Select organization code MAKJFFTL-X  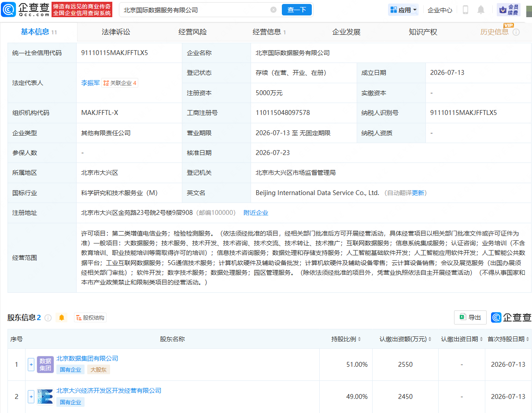tap(100, 113)
